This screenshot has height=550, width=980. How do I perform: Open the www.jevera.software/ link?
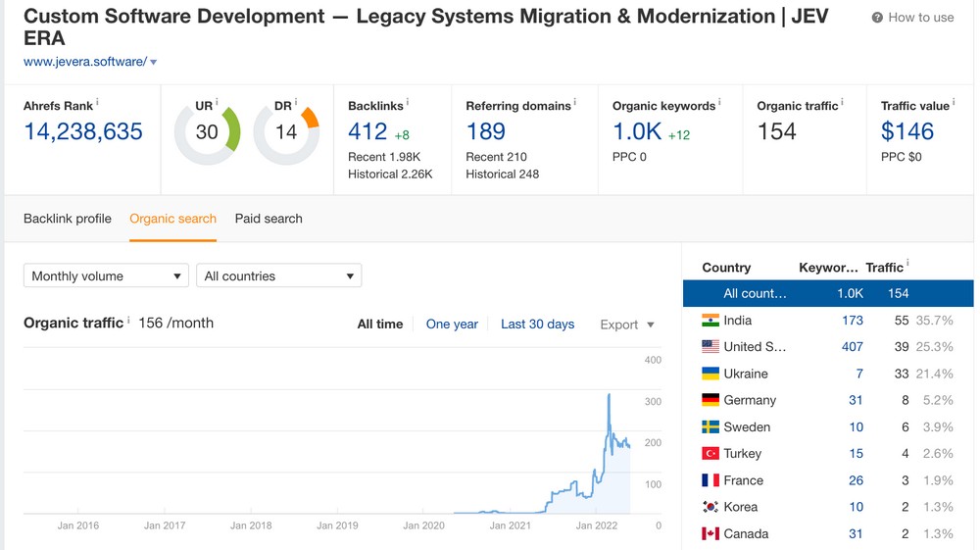[x=85, y=61]
